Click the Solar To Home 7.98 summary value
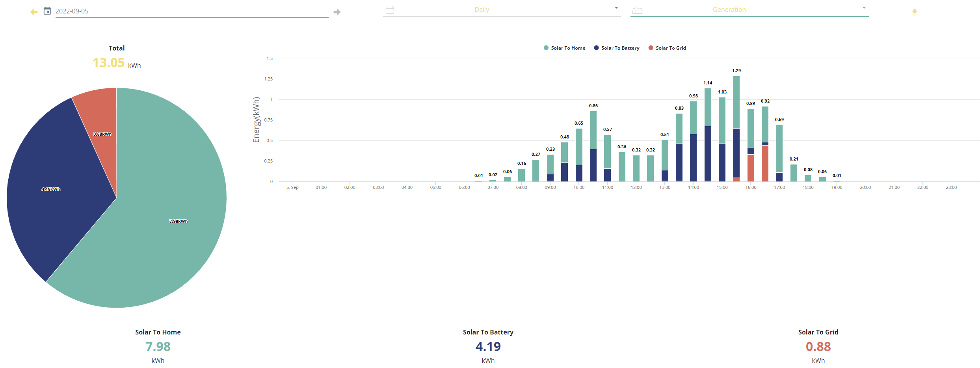980x368 pixels. tap(158, 347)
